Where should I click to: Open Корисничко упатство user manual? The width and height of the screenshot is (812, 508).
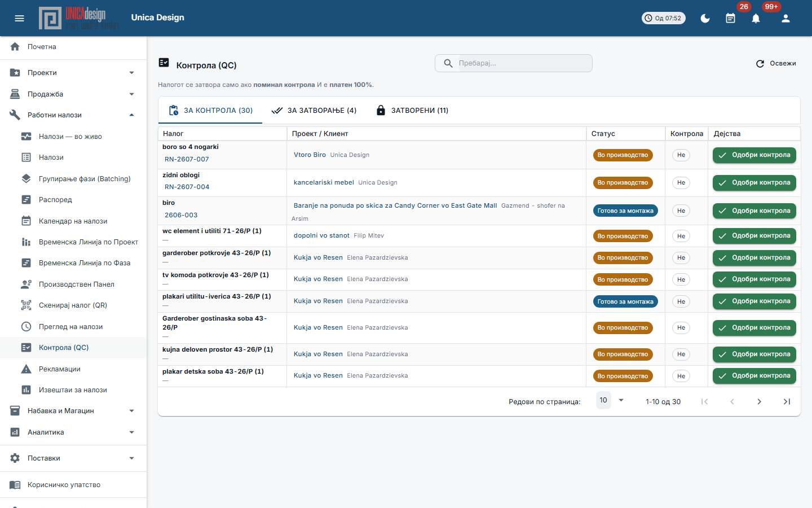tap(73, 485)
